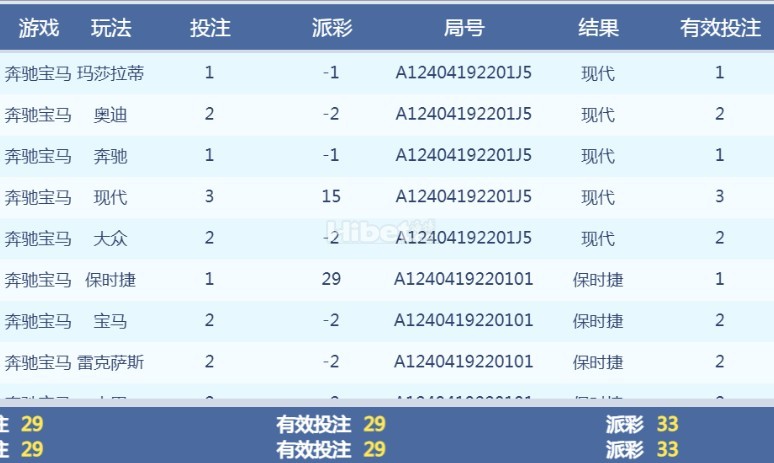Select the 投注 column header

(210, 28)
